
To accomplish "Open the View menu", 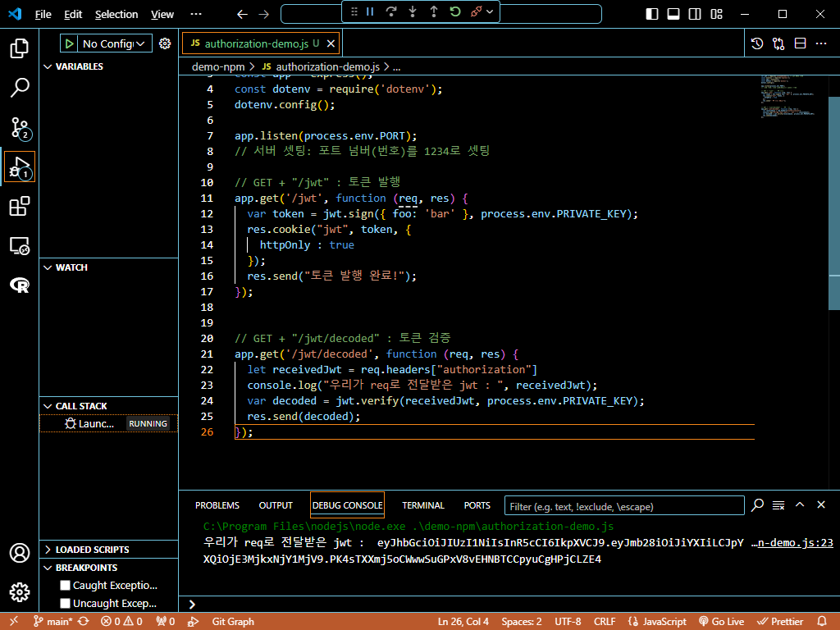I will [x=162, y=15].
